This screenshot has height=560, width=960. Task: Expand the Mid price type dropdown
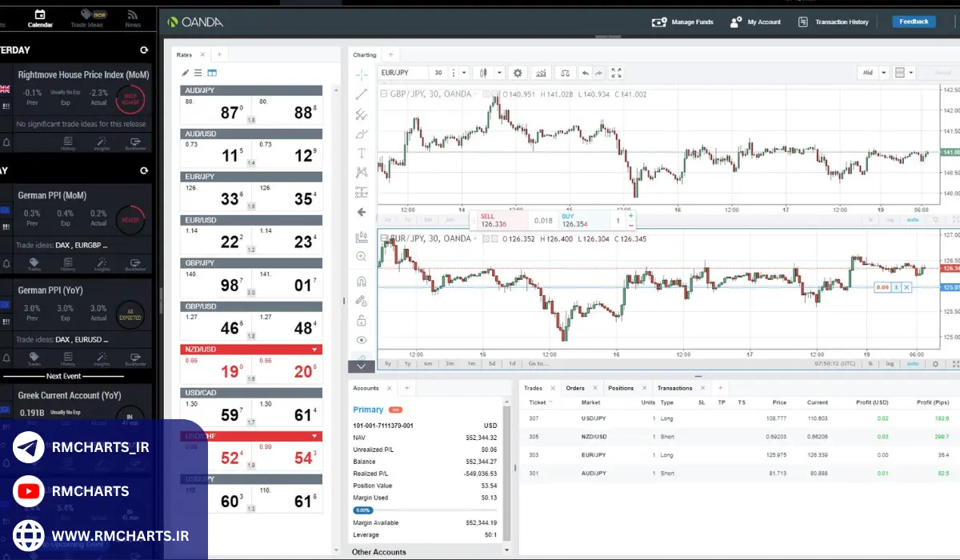pos(884,73)
